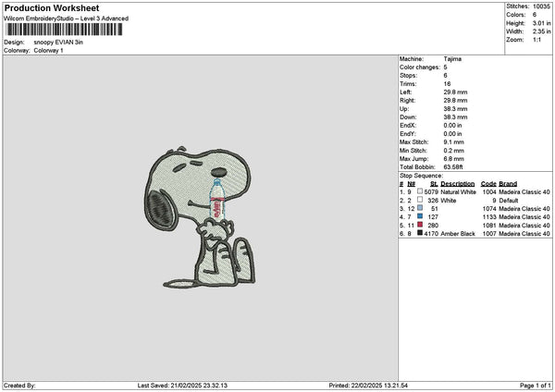This screenshot has width=555, height=392.
Task: Click the Stitches value '10035'
Action: click(541, 6)
